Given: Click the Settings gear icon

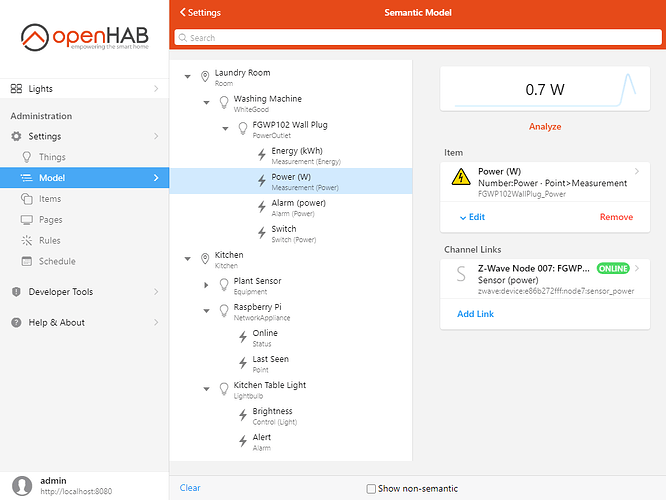Looking at the screenshot, I should pos(16,136).
